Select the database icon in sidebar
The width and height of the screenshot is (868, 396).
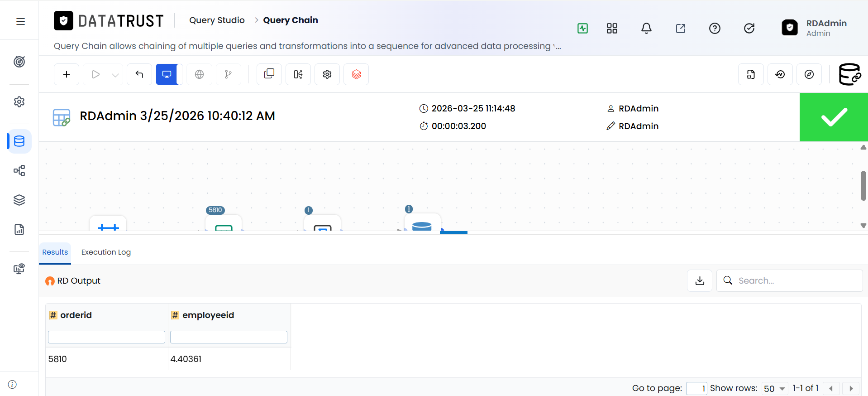click(19, 141)
